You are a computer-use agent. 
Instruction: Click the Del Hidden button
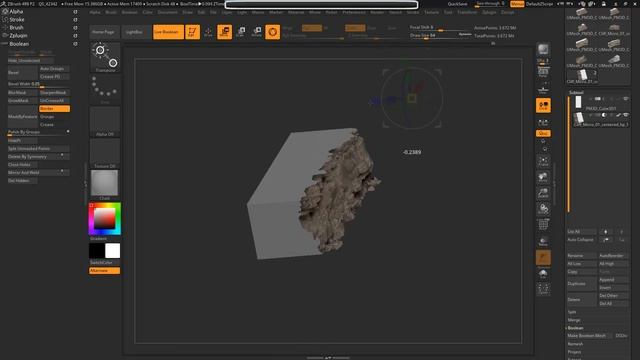[22, 180]
